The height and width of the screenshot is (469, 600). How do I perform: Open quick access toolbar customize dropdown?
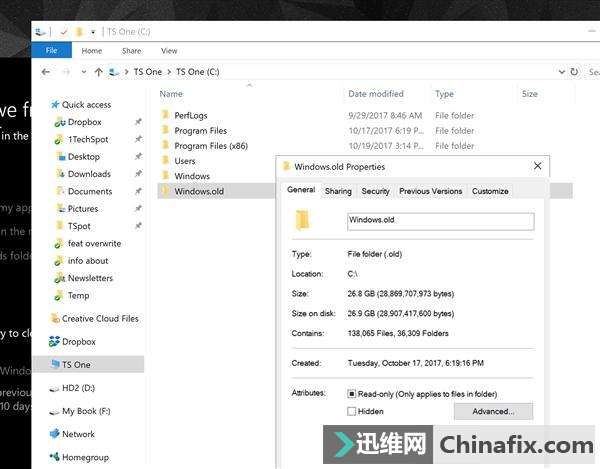(x=93, y=32)
